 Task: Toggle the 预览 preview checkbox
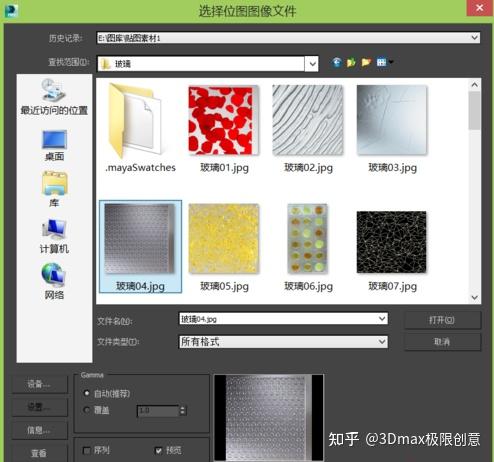[159, 451]
